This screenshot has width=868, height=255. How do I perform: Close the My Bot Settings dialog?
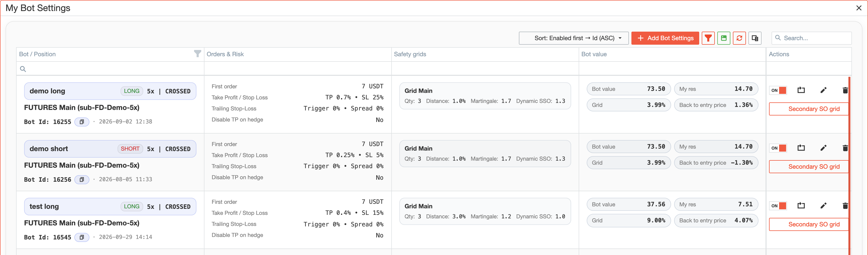pyautogui.click(x=858, y=8)
